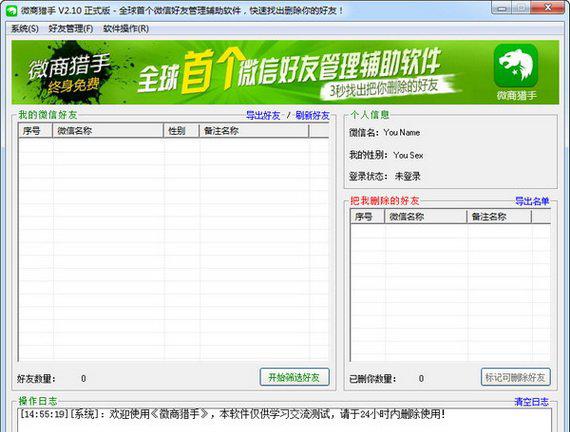Click the 导出好友 link

pos(263,116)
